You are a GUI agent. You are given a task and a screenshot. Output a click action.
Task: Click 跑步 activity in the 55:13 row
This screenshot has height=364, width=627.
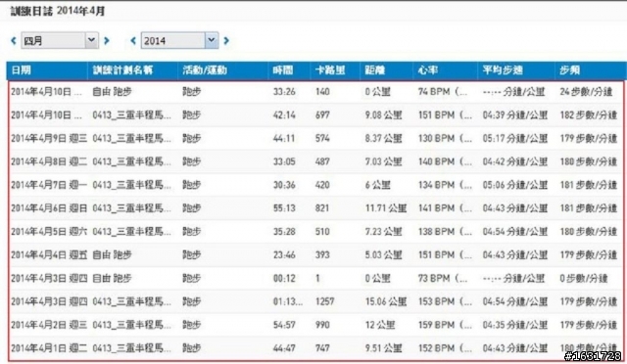192,207
